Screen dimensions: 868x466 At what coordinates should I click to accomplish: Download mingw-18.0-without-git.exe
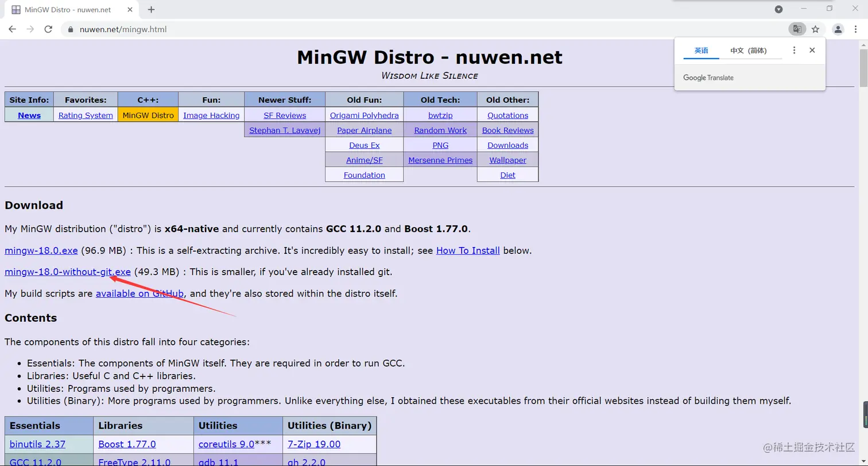tap(68, 272)
